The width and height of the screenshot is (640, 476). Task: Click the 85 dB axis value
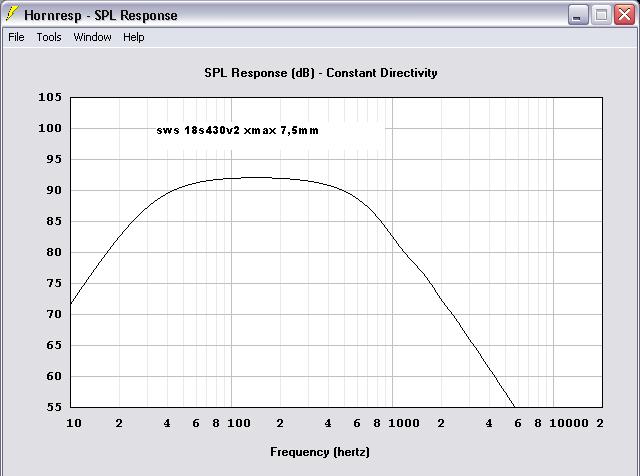[54, 221]
